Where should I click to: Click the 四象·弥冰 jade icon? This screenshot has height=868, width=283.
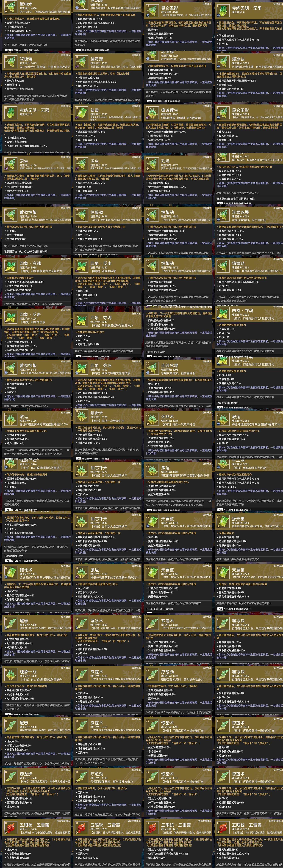pos(81,368)
